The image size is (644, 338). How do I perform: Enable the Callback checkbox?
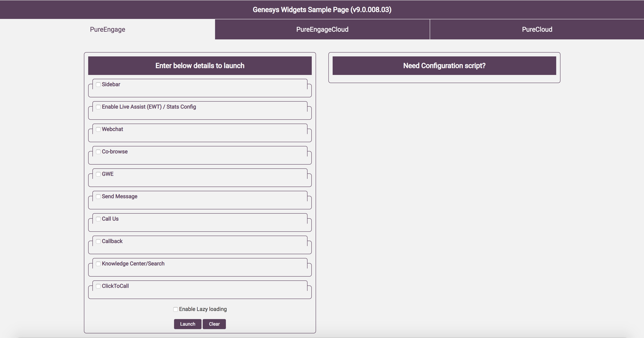coord(98,241)
